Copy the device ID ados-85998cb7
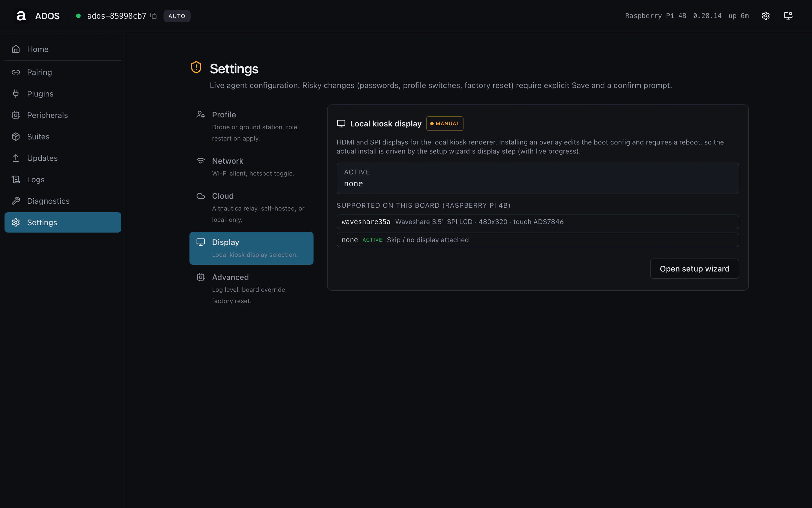Viewport: 812px width, 508px height. click(154, 16)
